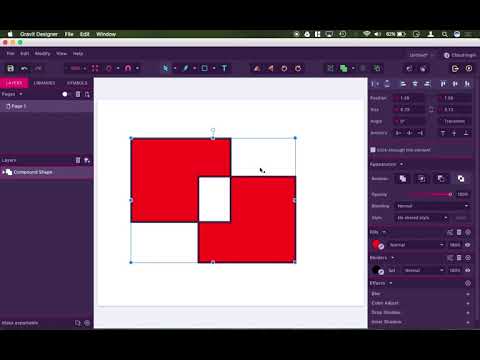
Task: Open the fill blend mode dropdown
Action: click(x=417, y=245)
